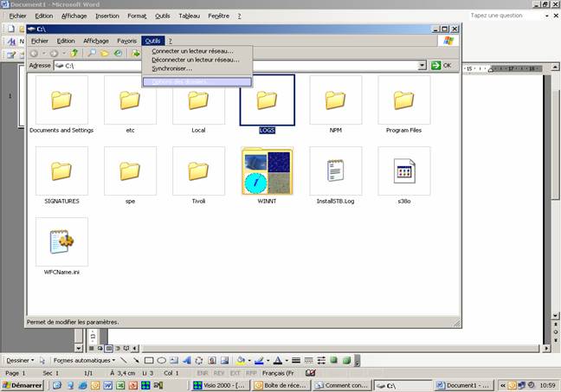The width and height of the screenshot is (561, 392).
Task: Click the New blank document icon in Word
Action: (x=10, y=29)
